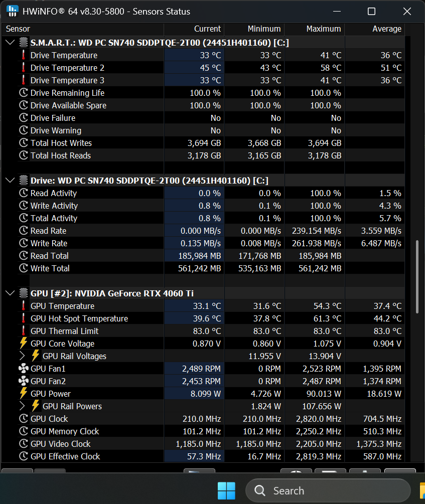Image resolution: width=425 pixels, height=504 pixels.
Task: Open the Windows Start menu
Action: coord(226,490)
